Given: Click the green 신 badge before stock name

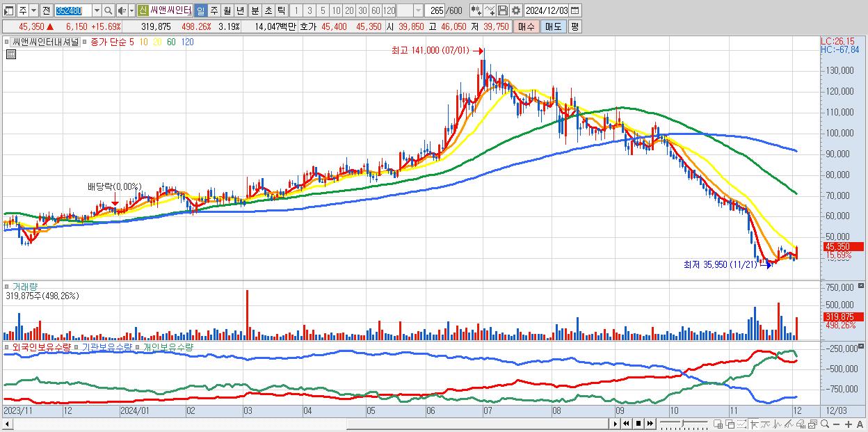Looking at the screenshot, I should coord(143,11).
